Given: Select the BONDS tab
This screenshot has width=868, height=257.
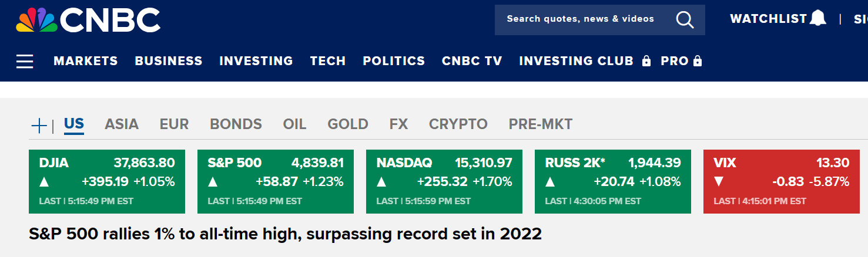Looking at the screenshot, I should pyautogui.click(x=236, y=124).
